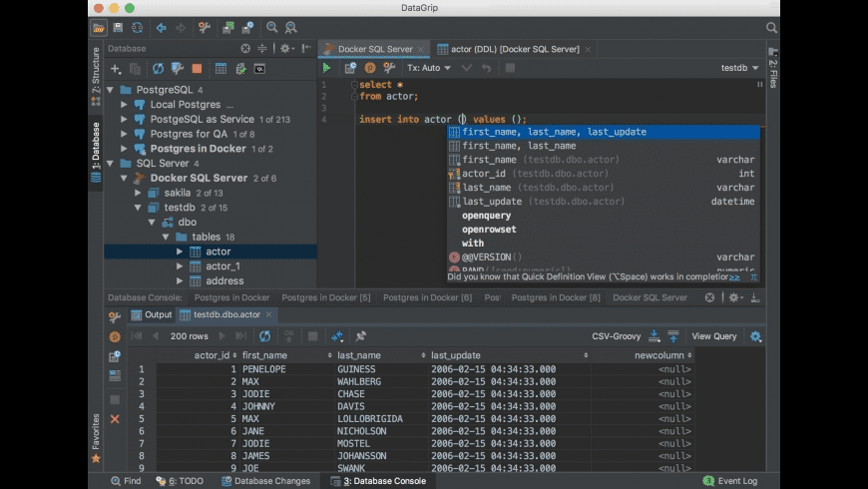Open the Event Log in status bar

(736, 481)
